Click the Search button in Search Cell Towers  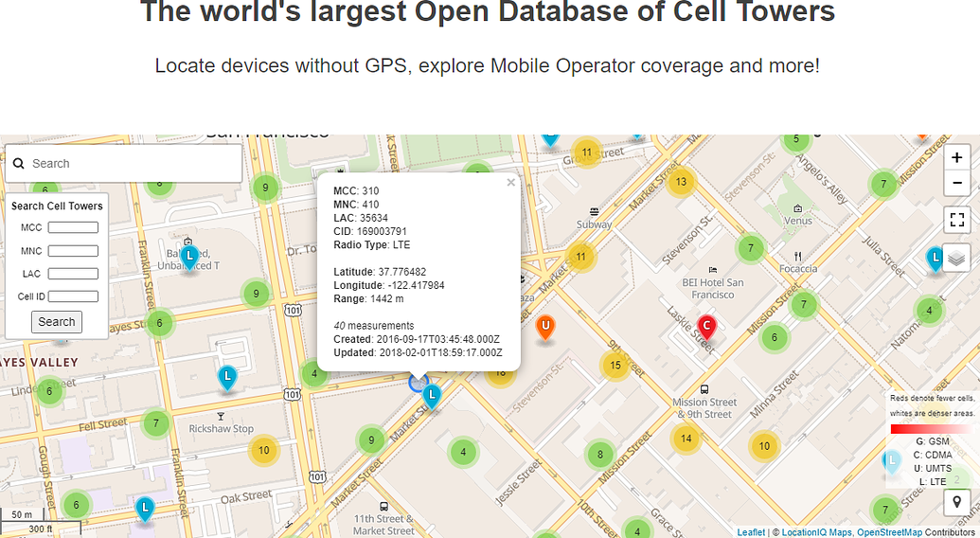(x=56, y=322)
